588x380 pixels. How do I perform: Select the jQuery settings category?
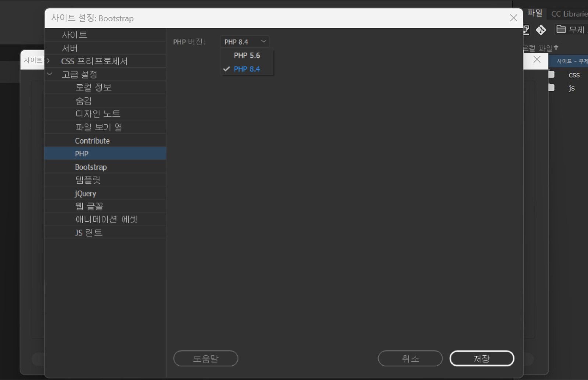pyautogui.click(x=85, y=193)
